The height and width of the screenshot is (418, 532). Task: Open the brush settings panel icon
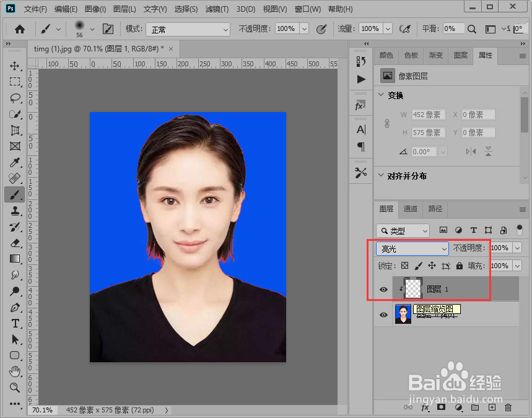pos(108,29)
